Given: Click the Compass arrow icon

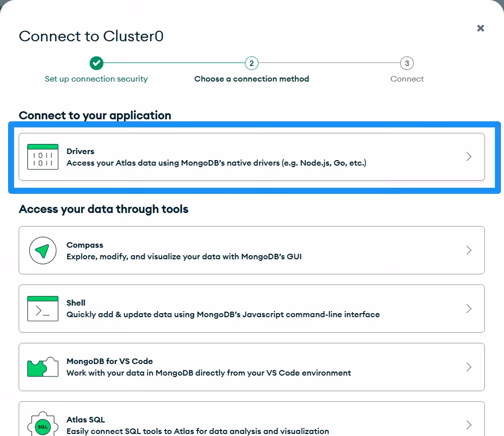Looking at the screenshot, I should click(42, 250).
